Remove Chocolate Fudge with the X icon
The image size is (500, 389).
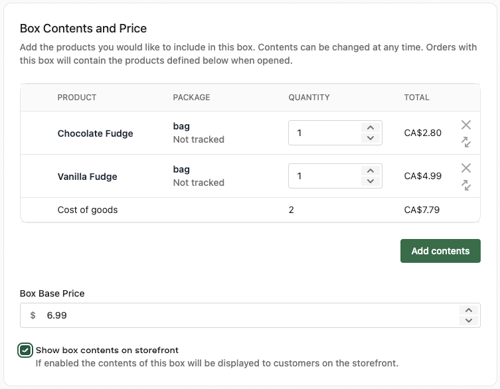pyautogui.click(x=466, y=125)
